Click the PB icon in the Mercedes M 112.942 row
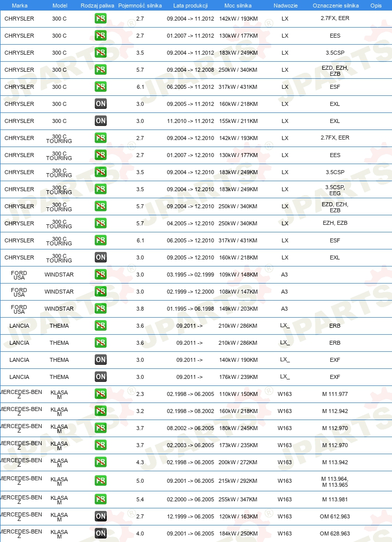 100,411
